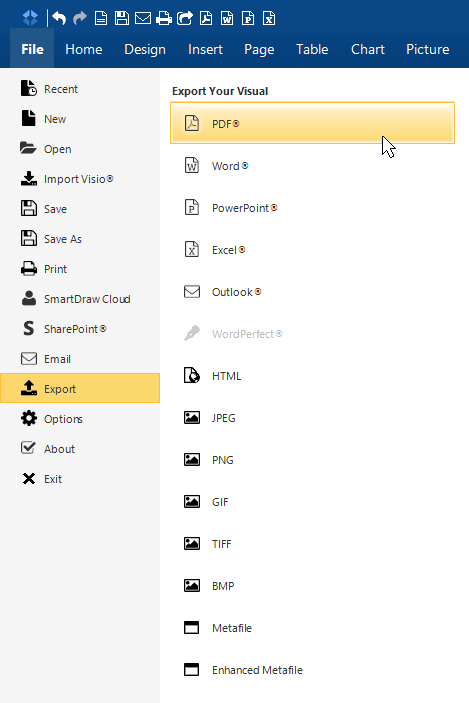Click the Export to PowerPoint icon in the top toolbar
This screenshot has height=703, width=469.
click(x=248, y=18)
